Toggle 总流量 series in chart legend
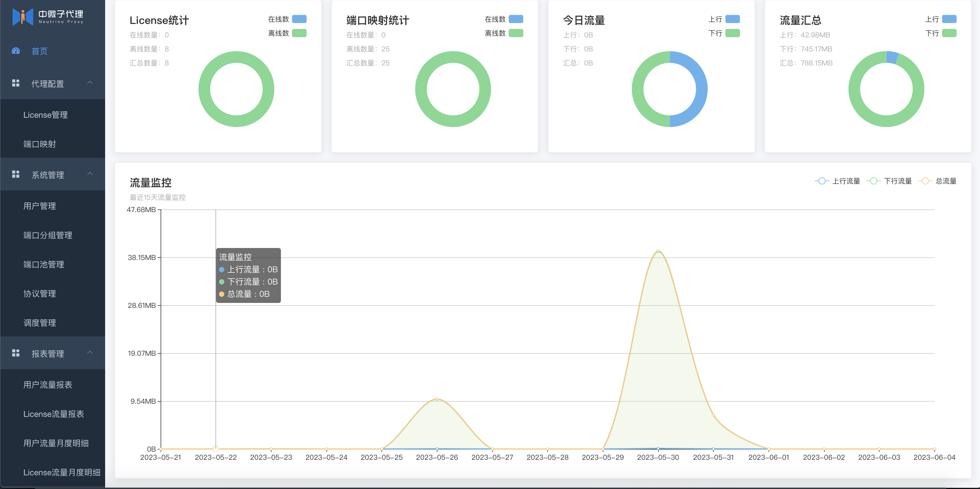980x489 pixels. point(937,181)
